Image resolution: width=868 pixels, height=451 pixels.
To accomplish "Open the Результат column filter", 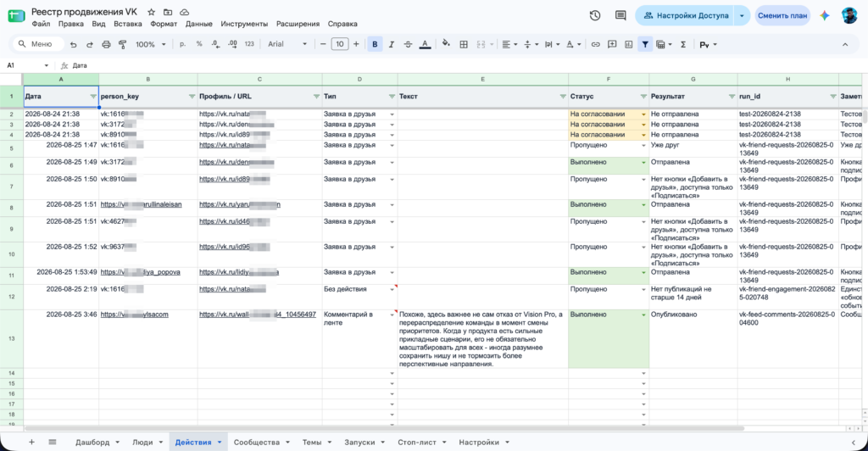I will coord(732,97).
